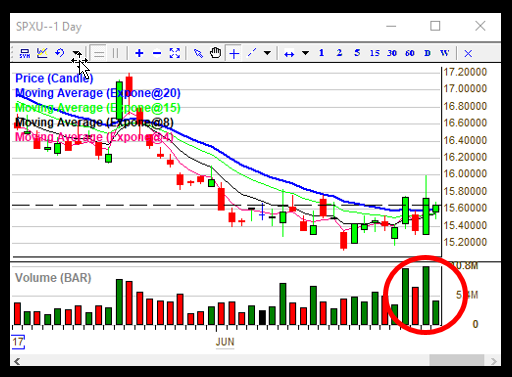Screen dimensions: 512x377
Task: Click the fit-to-window zoom icon
Action: pos(175,53)
